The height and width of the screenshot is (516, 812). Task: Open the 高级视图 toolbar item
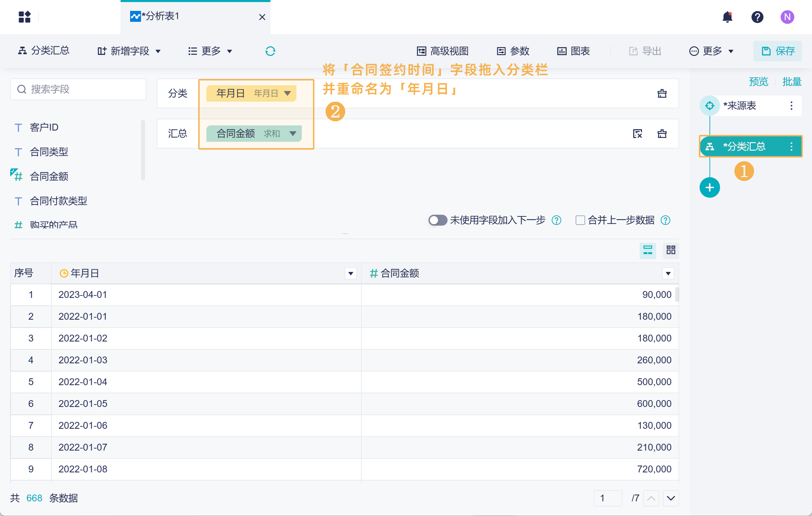click(x=443, y=51)
